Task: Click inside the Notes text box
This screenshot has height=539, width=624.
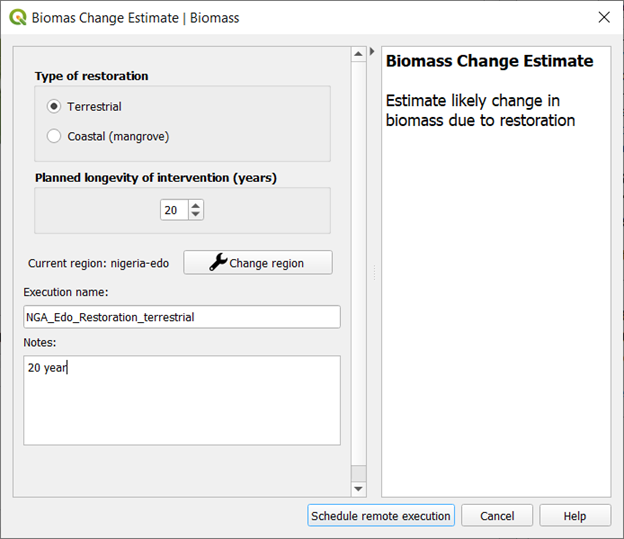Action: [x=182, y=400]
